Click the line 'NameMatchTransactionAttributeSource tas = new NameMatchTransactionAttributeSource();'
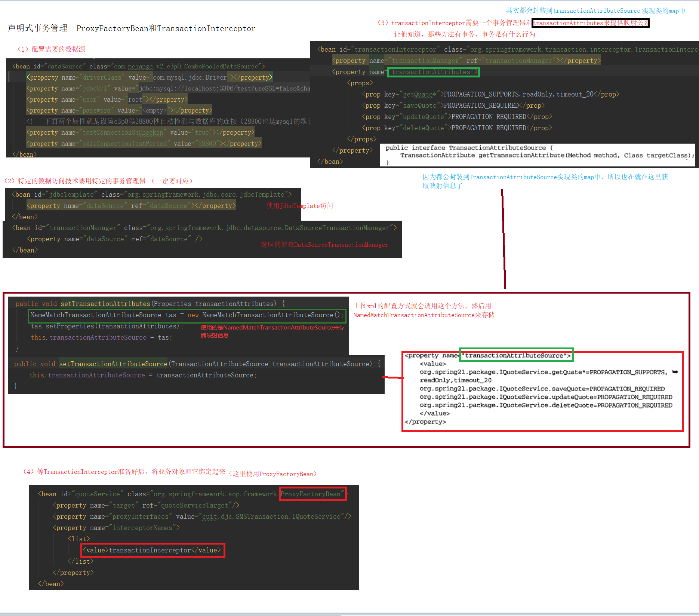 [187, 315]
